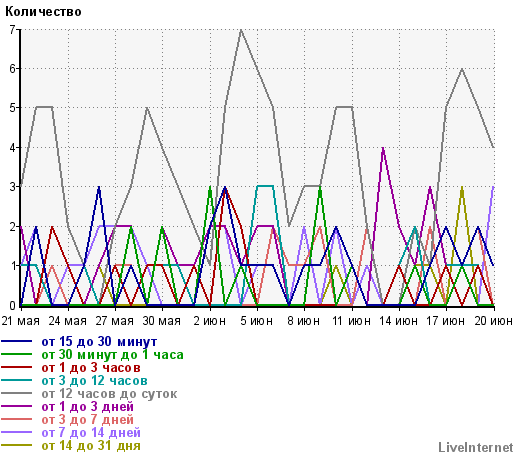Click the purple line peak at value 4
Image resolution: width=520 pixels, height=457 pixels.
coord(383,148)
